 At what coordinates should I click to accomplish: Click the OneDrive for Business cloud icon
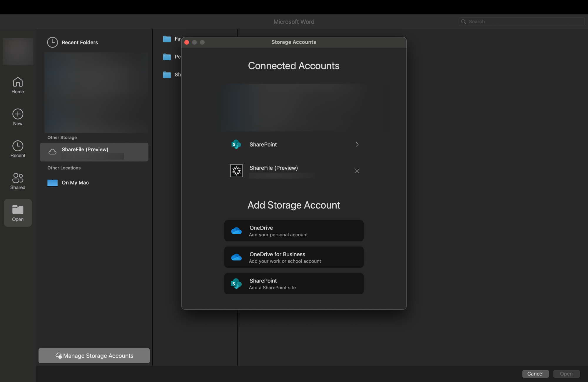[x=236, y=258]
